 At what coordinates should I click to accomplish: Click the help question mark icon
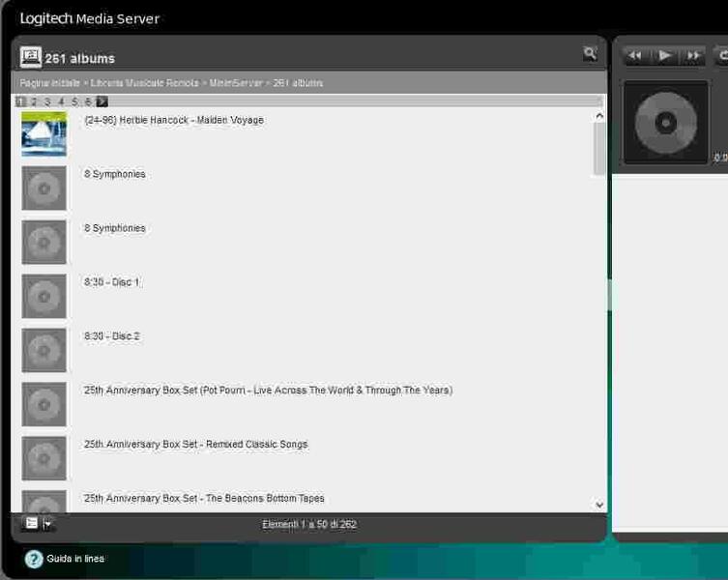point(34,559)
